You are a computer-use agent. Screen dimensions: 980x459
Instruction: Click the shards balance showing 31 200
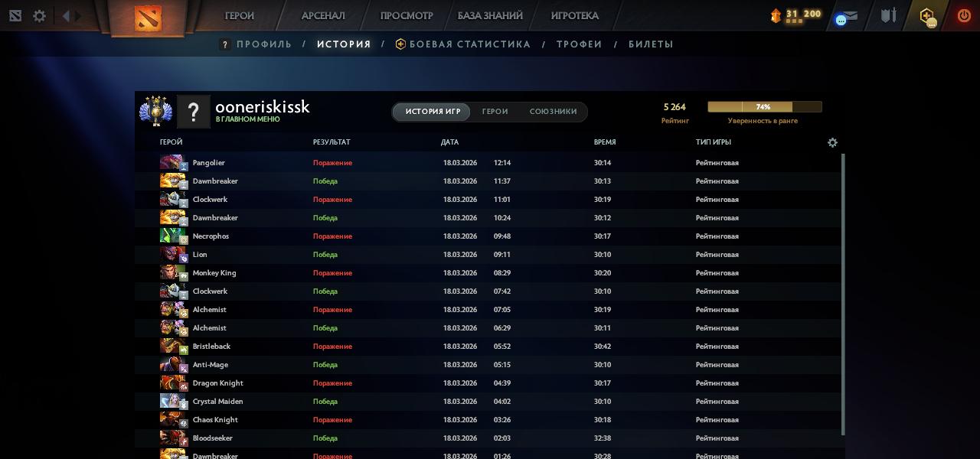tap(796, 15)
